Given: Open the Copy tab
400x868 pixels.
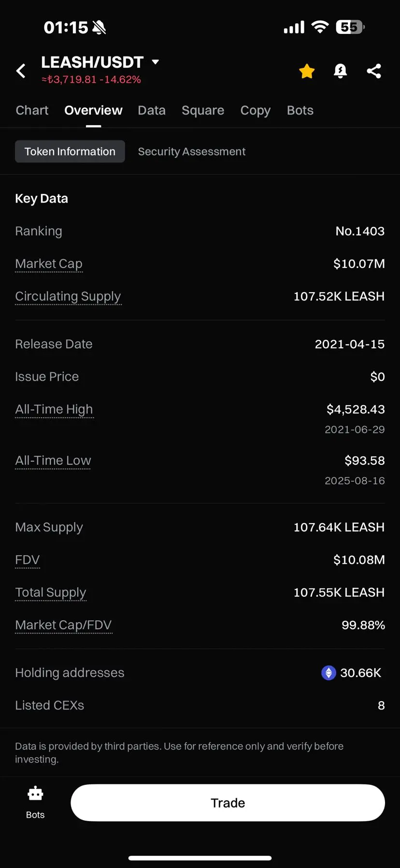Looking at the screenshot, I should [256, 110].
